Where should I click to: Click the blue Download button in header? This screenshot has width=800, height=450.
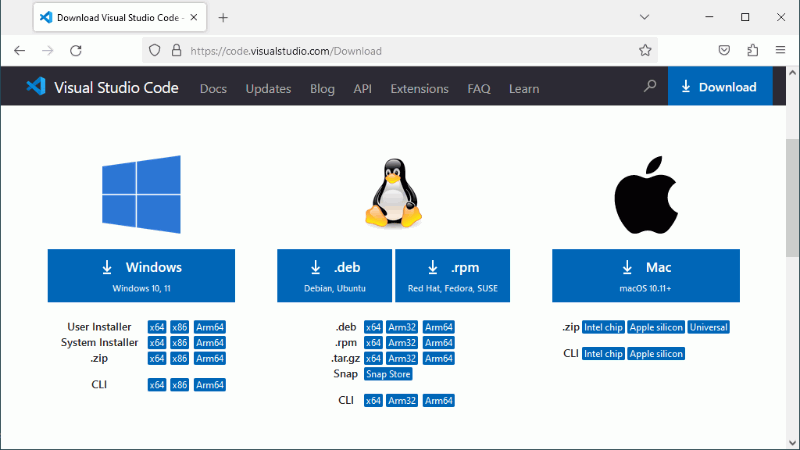pos(720,86)
